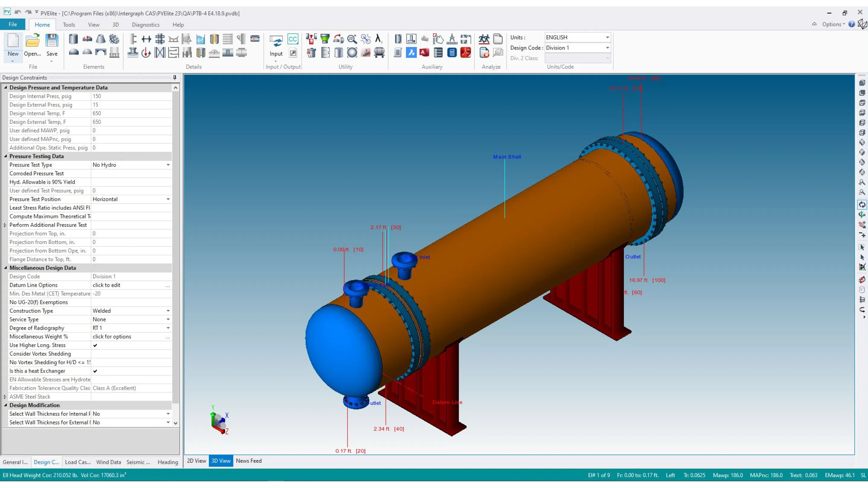Screen dimensions: 868x488
Task: Click the lambda utility icon
Action: point(379,39)
